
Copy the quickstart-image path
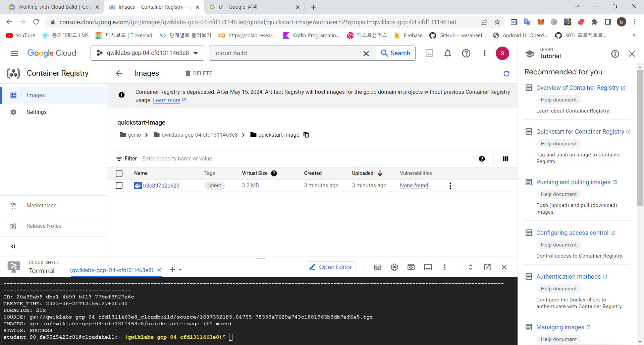[306, 135]
